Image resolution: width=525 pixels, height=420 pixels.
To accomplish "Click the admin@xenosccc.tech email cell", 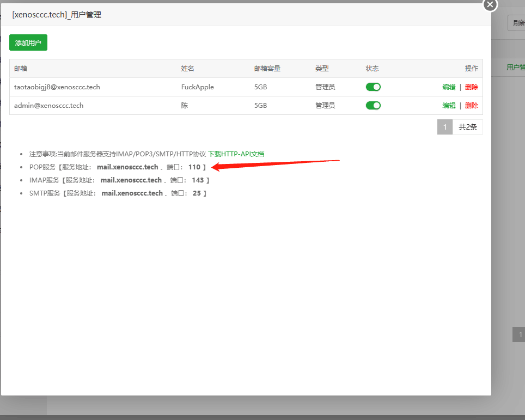I will pyautogui.click(x=48, y=106).
